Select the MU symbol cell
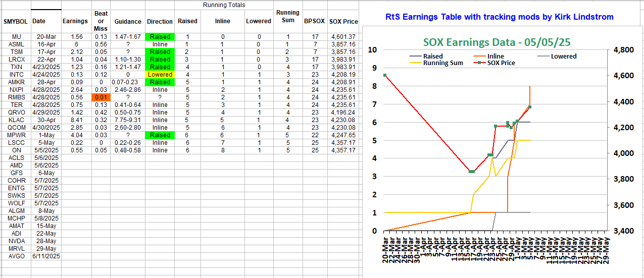 point(16,37)
